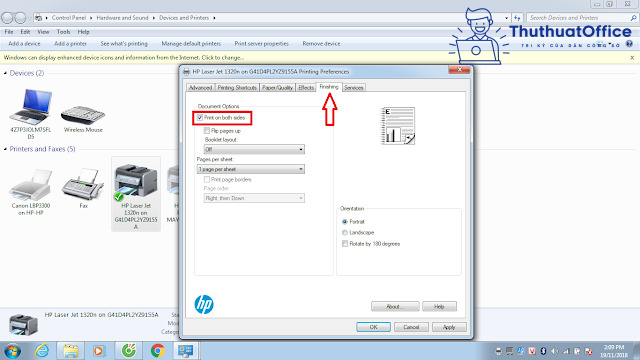This screenshot has width=640, height=360.
Task: Open the Page order dropdown
Action: (254, 198)
